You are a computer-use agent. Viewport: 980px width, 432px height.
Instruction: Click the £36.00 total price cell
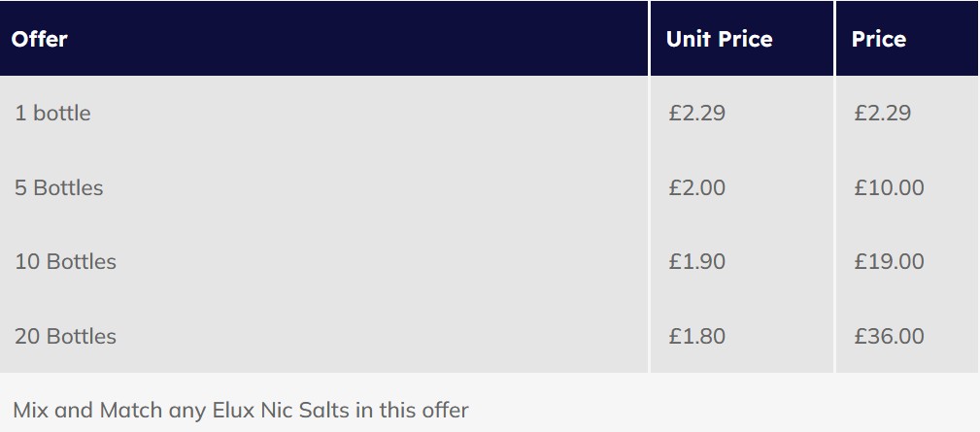coord(889,336)
